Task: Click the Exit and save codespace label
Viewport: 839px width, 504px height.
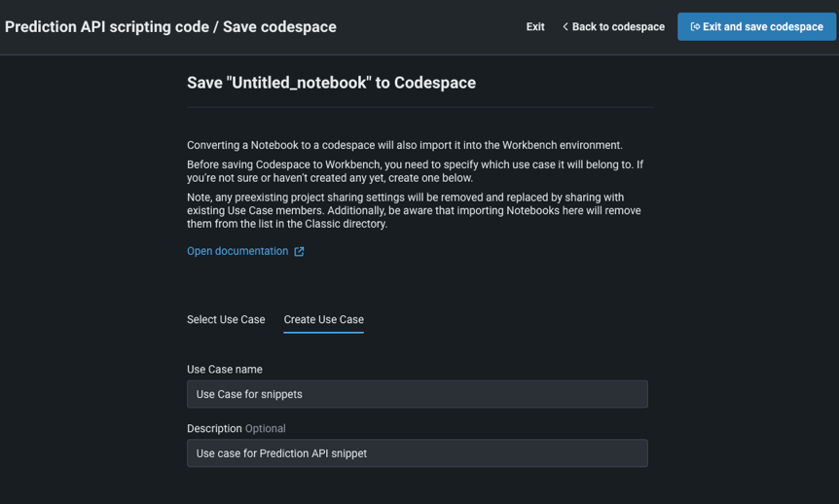Action: [x=762, y=27]
